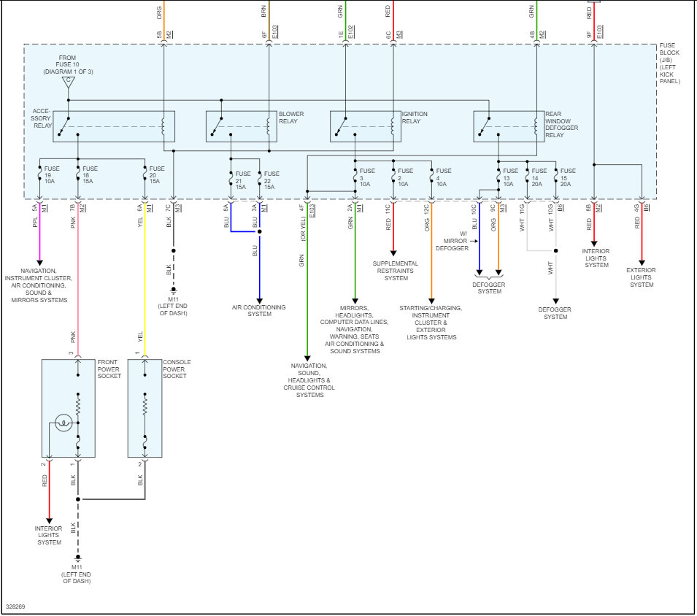The width and height of the screenshot is (697, 616).
Task: Click DEFOGGER SYSTEM text under the white wire
Action: click(x=555, y=313)
